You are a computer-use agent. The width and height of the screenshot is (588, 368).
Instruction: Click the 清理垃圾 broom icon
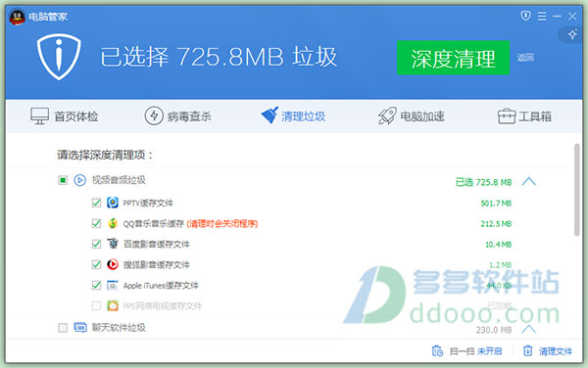[269, 115]
